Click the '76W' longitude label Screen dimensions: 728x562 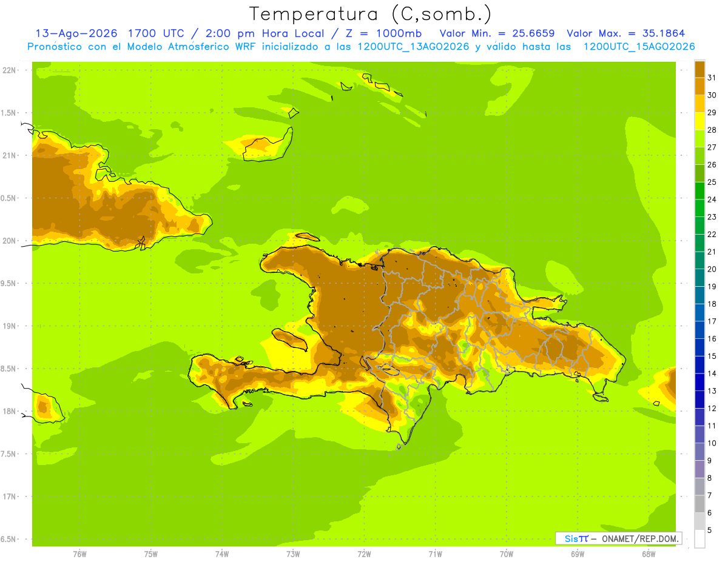tap(79, 554)
